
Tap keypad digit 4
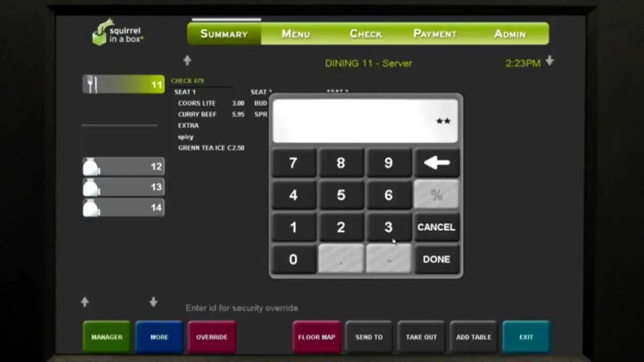(294, 195)
